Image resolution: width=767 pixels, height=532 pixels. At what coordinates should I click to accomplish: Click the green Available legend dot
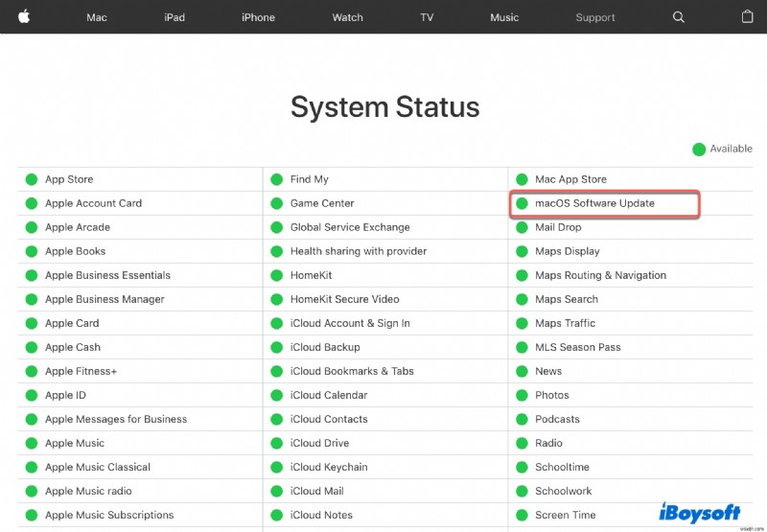pos(699,150)
